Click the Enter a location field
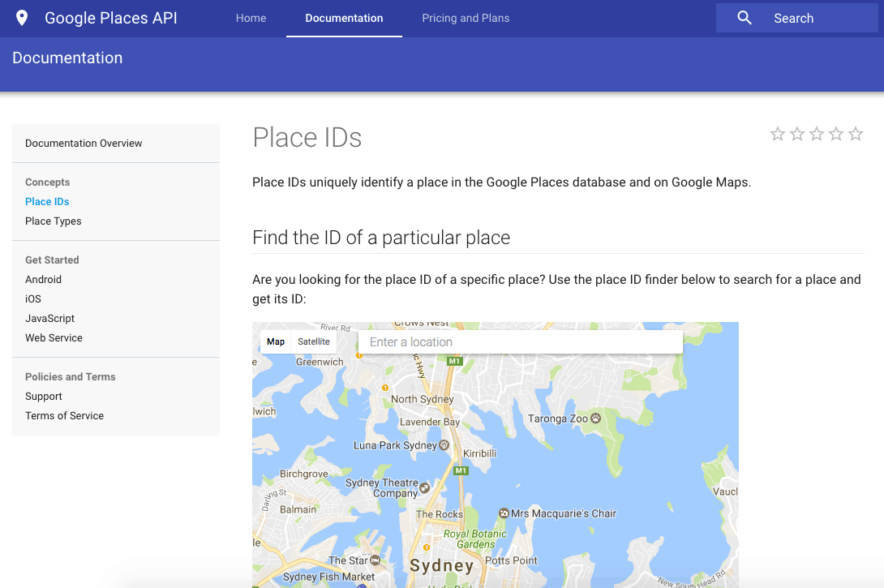This screenshot has width=884, height=588. [x=521, y=342]
